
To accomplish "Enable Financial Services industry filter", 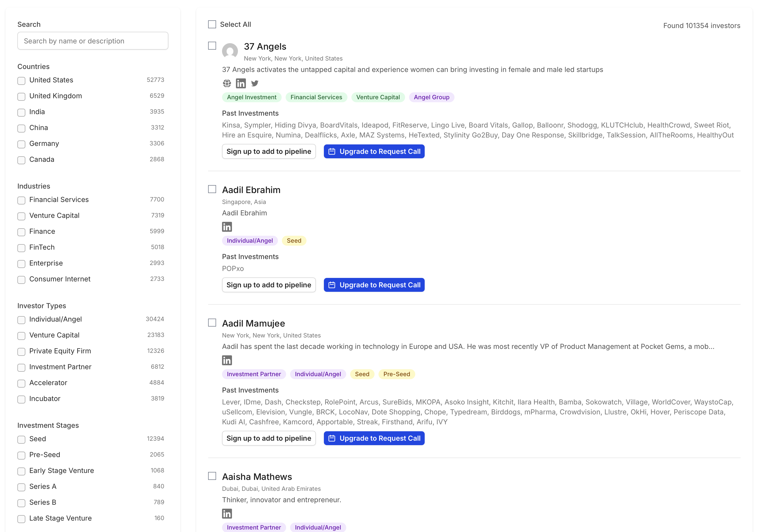I will [x=21, y=200].
